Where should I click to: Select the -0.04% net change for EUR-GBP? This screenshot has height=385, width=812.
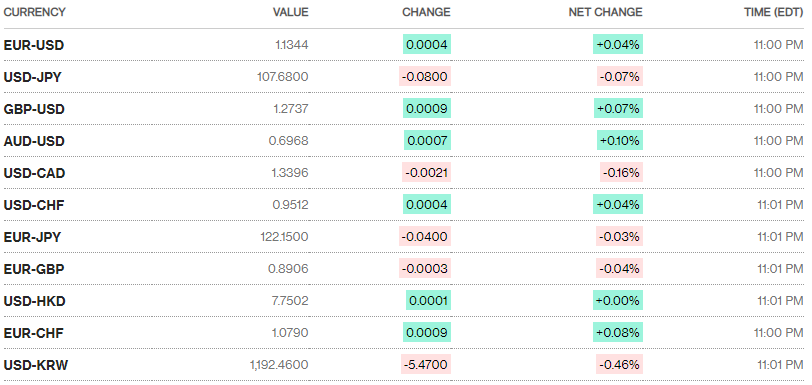619,269
